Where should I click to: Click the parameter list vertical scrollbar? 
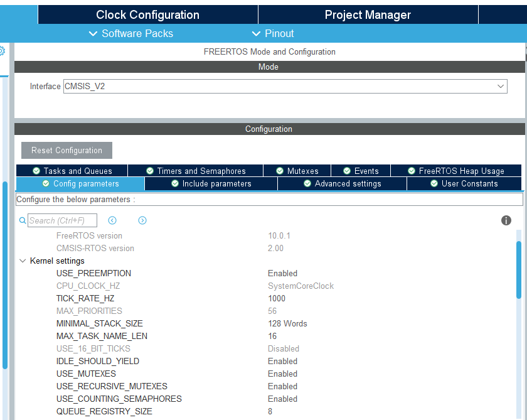coord(519,270)
